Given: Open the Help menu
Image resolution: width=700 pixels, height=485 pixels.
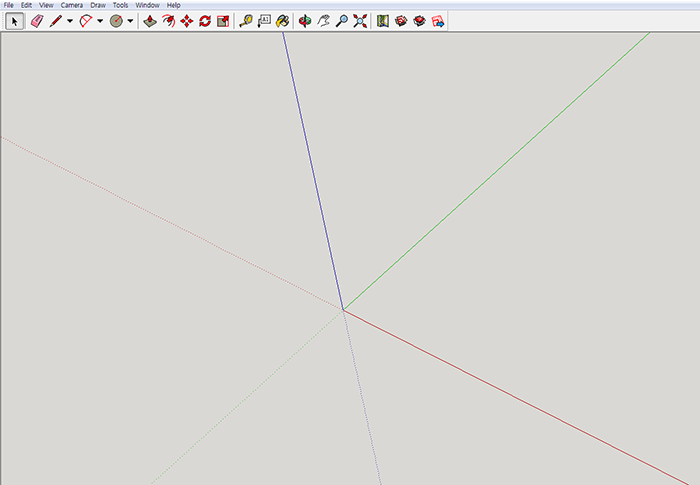Looking at the screenshot, I should coord(173,5).
